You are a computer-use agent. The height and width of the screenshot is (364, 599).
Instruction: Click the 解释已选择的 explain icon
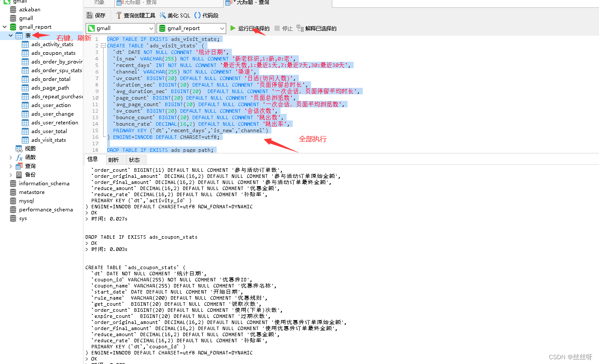click(x=316, y=28)
